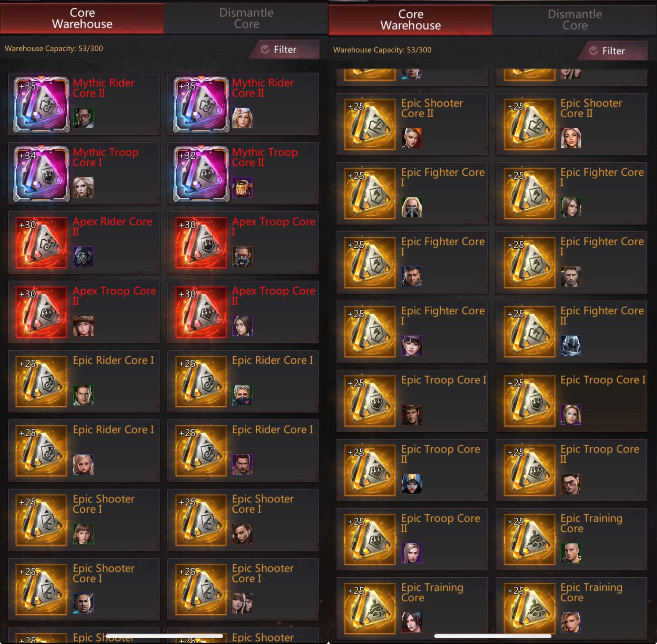This screenshot has height=644, width=657.
Task: Open Epic Troop Core I card with green-eyed hero
Action: 571,401
